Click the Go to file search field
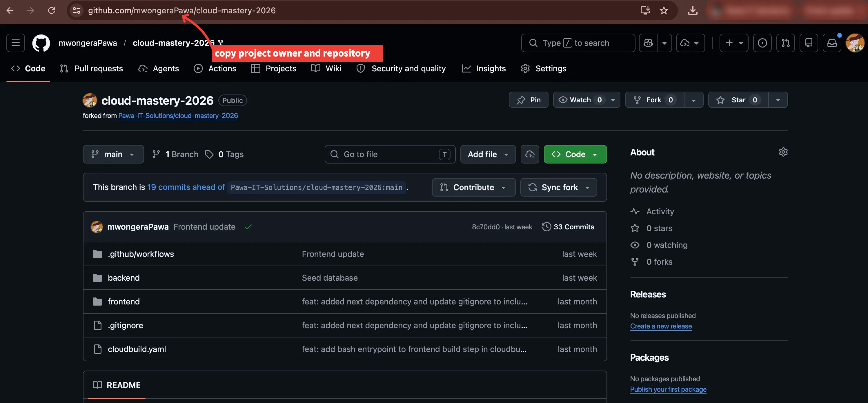868x403 pixels. click(x=390, y=154)
